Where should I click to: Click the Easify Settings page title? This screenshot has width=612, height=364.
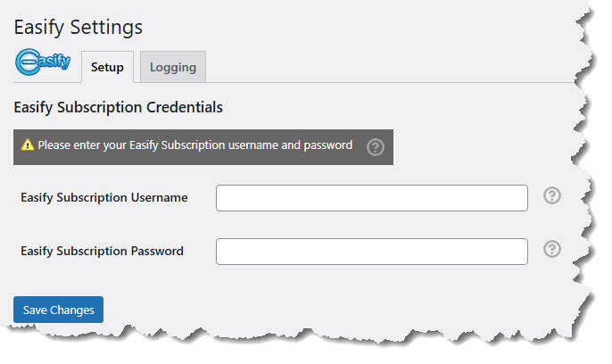pyautogui.click(x=79, y=28)
